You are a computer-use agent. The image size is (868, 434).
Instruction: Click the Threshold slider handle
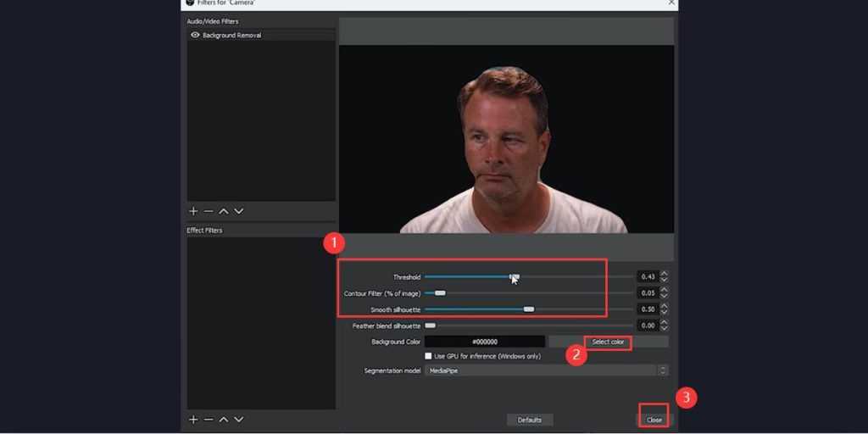point(514,276)
